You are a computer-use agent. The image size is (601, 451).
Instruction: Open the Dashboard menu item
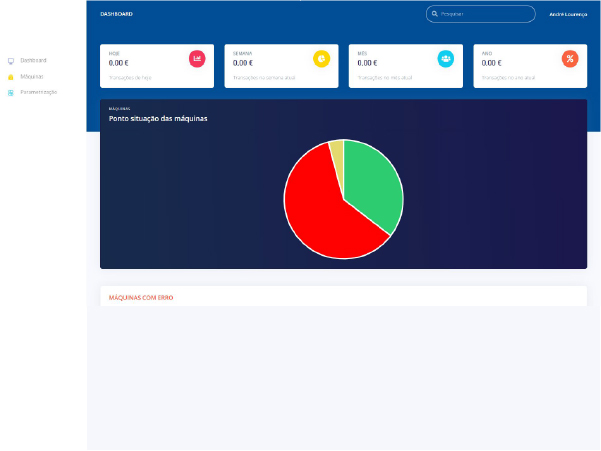pyautogui.click(x=33, y=61)
